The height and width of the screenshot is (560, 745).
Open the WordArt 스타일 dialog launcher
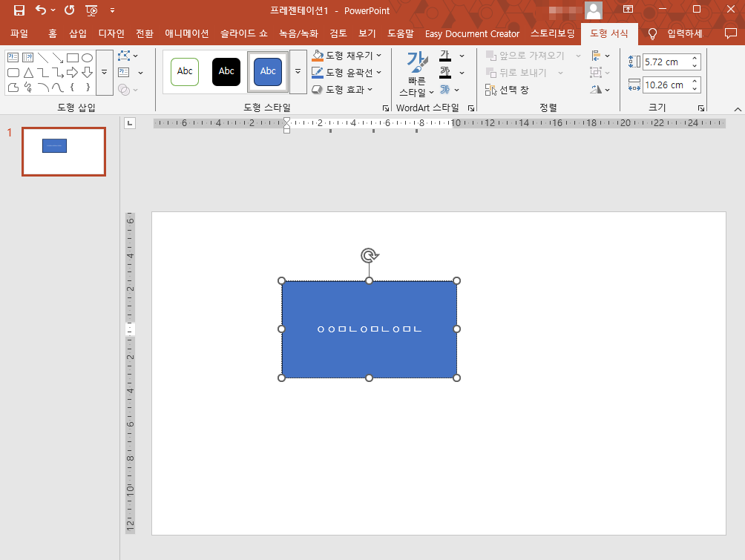click(x=471, y=108)
